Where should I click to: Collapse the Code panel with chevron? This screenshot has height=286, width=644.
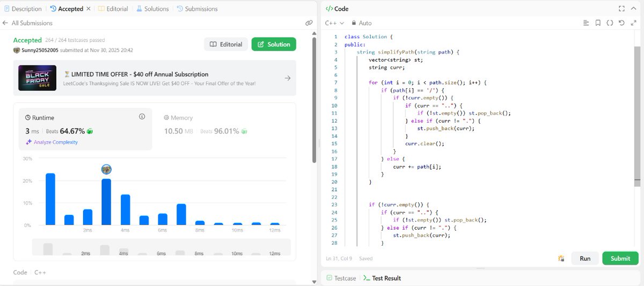(633, 9)
